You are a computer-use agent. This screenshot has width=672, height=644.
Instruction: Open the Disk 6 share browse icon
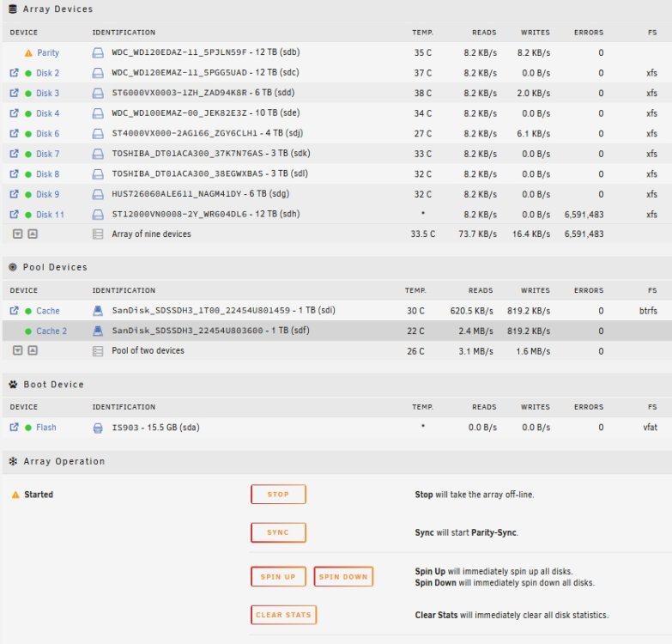pyautogui.click(x=14, y=133)
